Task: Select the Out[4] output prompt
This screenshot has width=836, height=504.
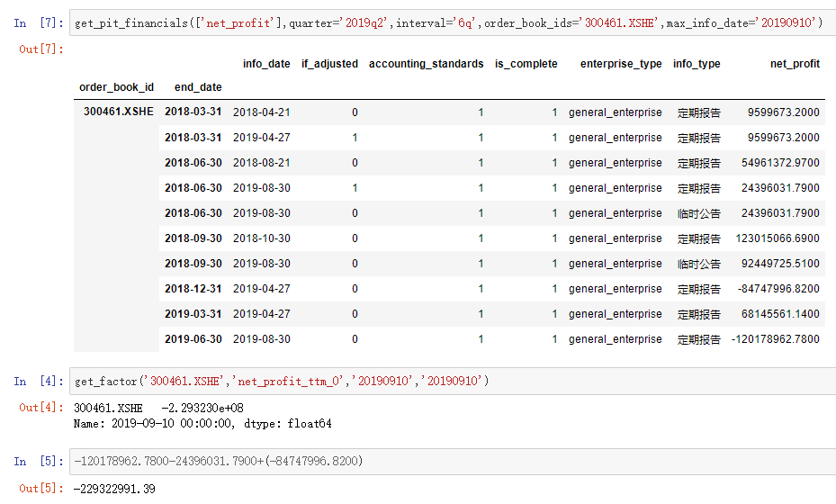Action: click(41, 408)
